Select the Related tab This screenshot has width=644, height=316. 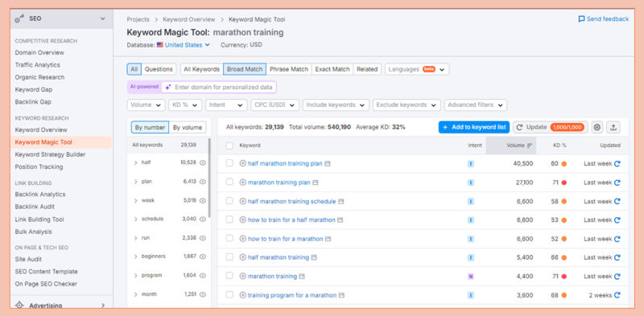(x=367, y=69)
